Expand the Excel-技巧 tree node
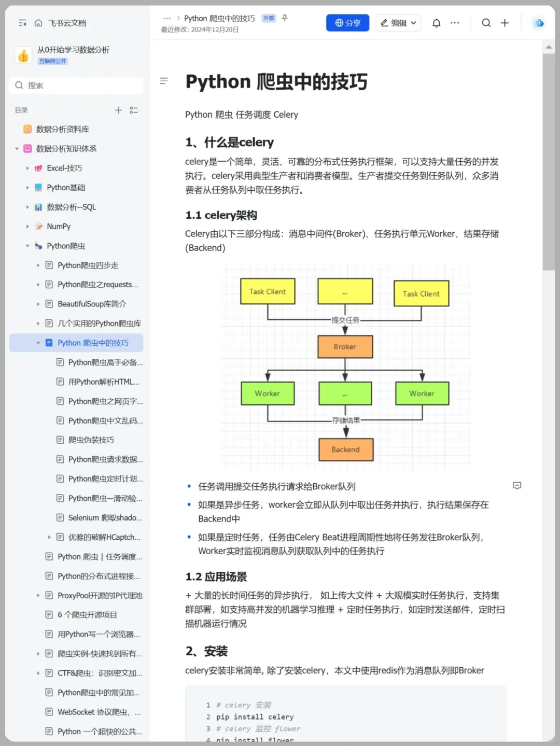 pyautogui.click(x=27, y=168)
